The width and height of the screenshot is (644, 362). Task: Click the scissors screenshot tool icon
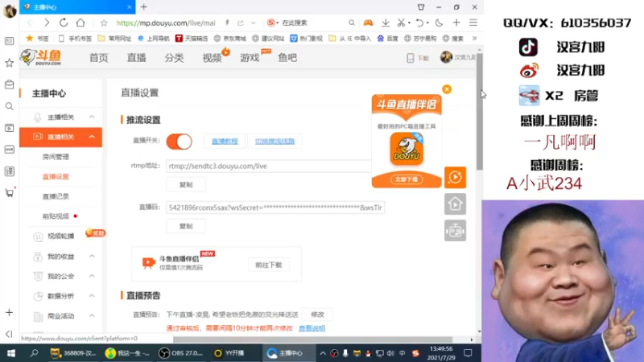(401, 23)
